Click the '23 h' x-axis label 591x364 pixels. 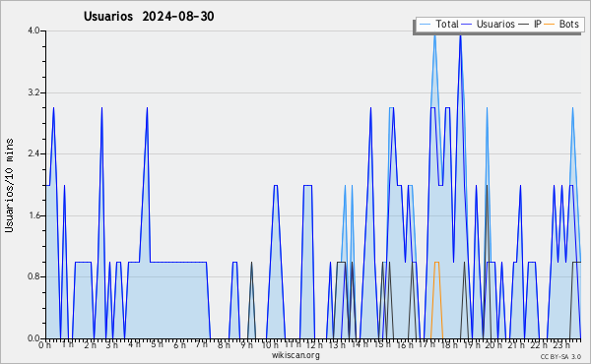561,345
